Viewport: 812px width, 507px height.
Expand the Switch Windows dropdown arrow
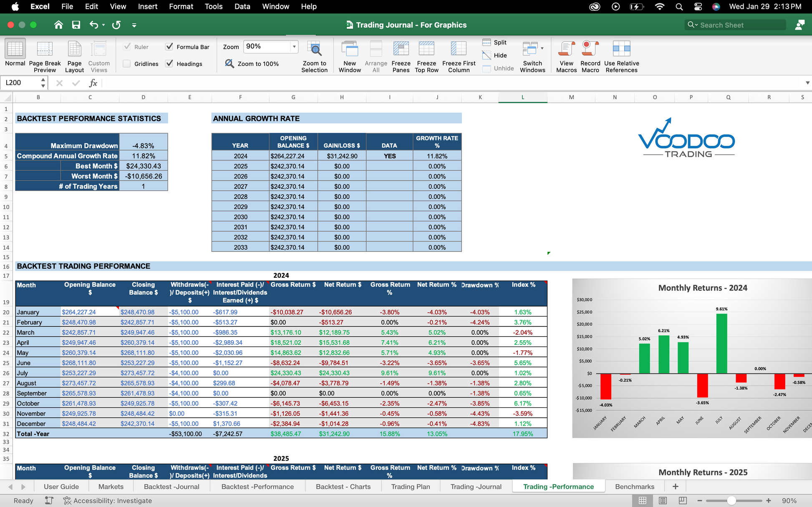coord(542,48)
